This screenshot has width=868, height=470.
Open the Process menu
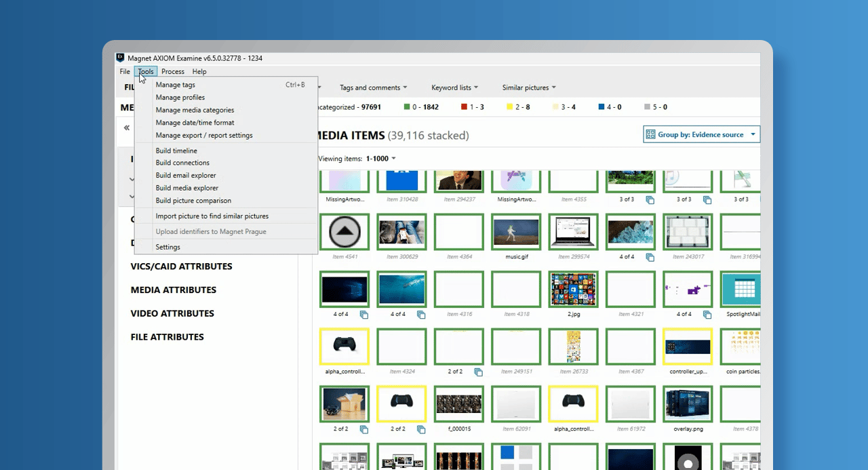click(x=173, y=71)
